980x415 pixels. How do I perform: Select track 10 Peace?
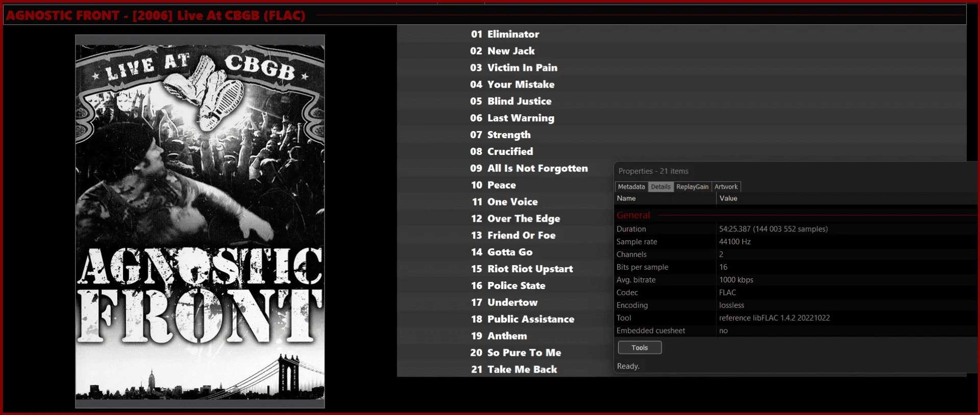point(493,185)
